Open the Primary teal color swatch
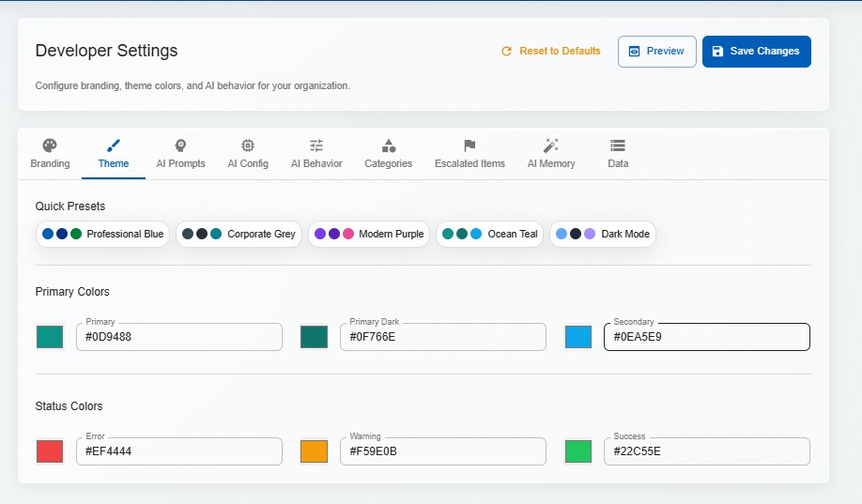 50,337
